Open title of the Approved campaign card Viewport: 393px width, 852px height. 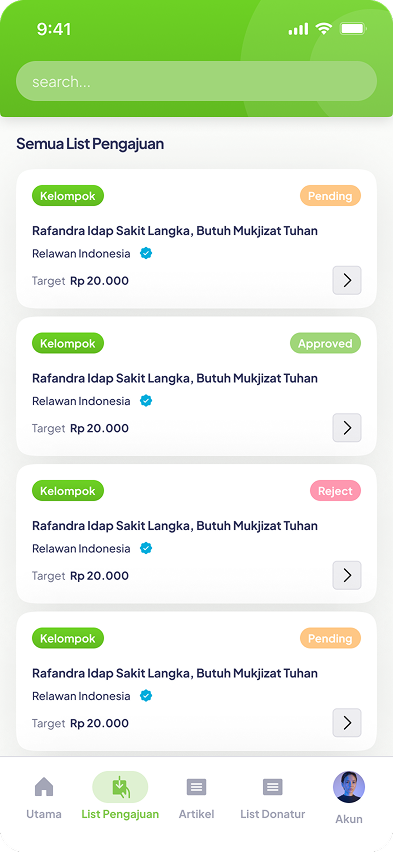coord(175,378)
